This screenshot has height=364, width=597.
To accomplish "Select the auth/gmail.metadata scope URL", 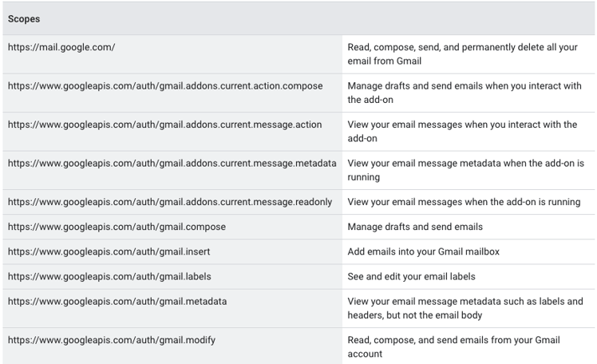I will point(117,302).
